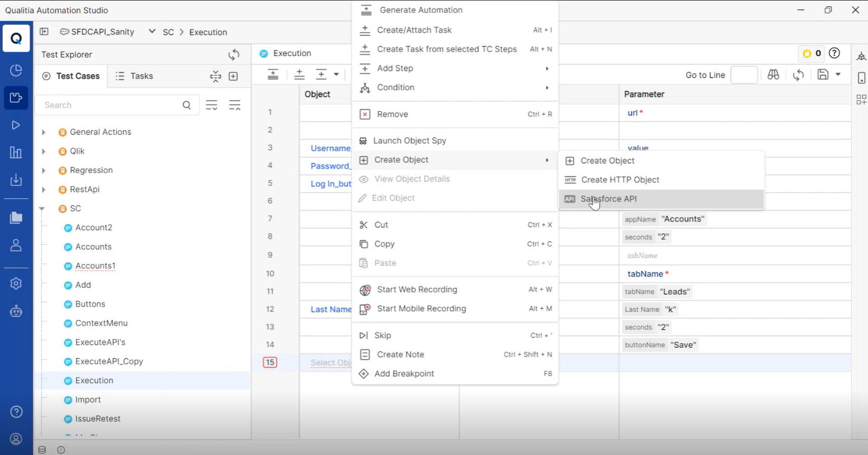Viewport: 868px width, 455px height.
Task: Click the add new test case icon
Action: click(x=233, y=77)
